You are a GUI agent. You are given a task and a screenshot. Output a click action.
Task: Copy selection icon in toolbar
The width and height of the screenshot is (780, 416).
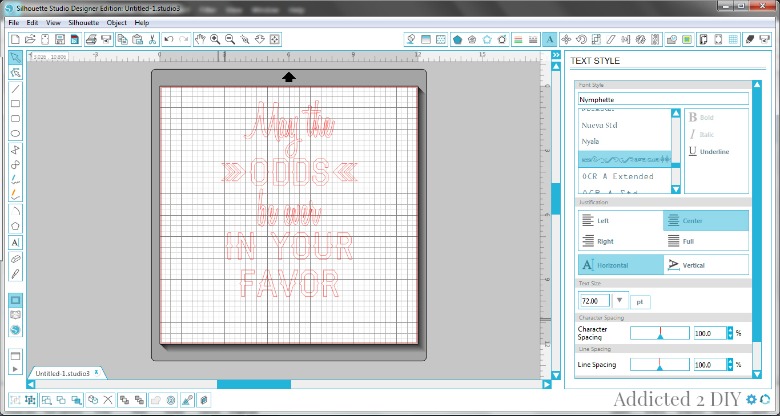pos(122,40)
